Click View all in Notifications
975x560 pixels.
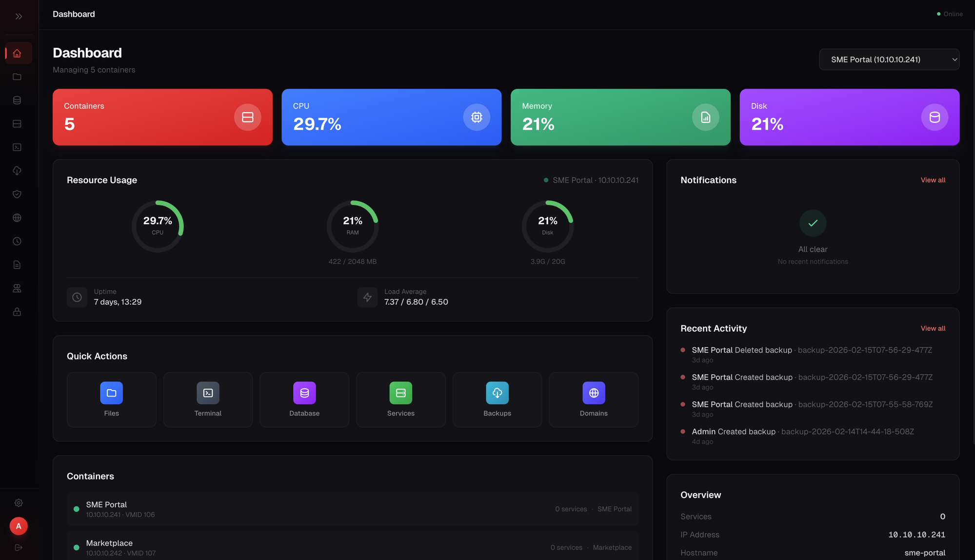tap(933, 180)
